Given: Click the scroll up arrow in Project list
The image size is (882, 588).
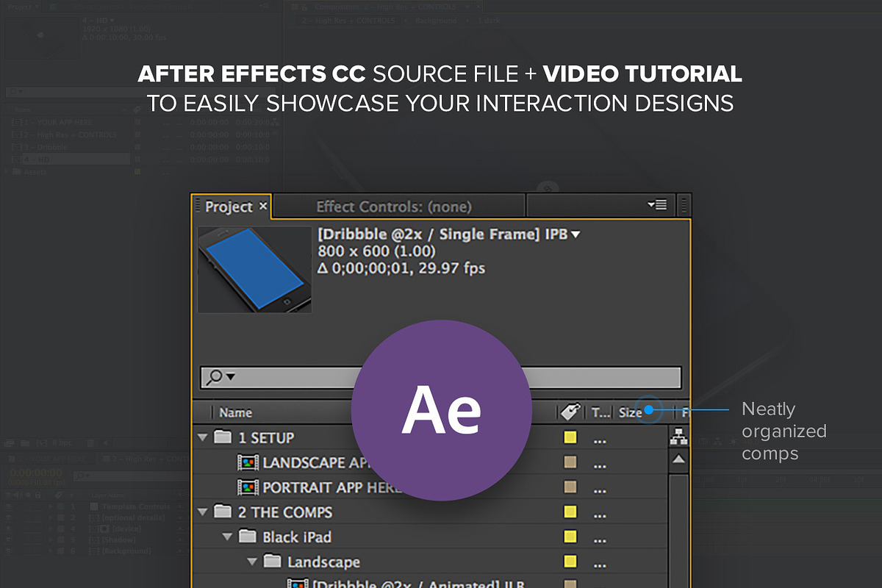Looking at the screenshot, I should coord(678,459).
